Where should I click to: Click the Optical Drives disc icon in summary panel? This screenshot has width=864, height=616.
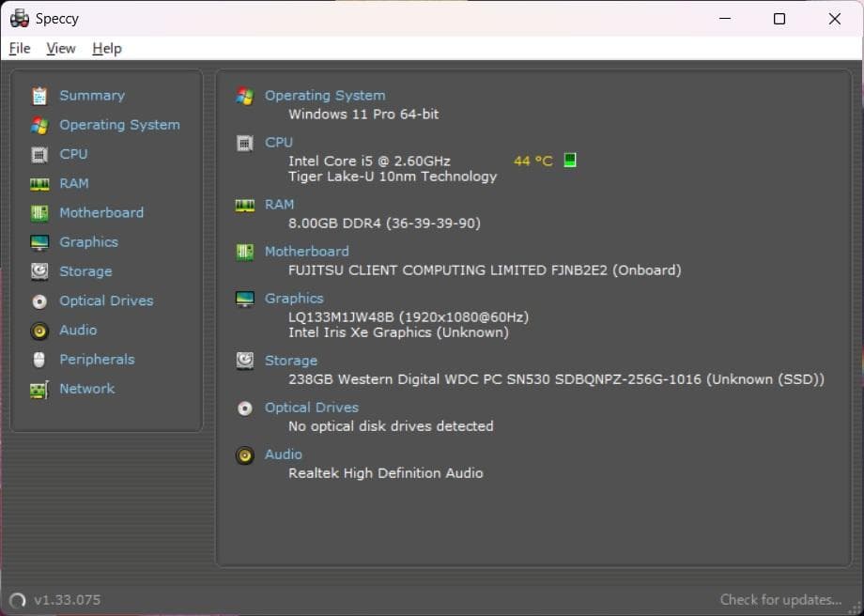click(245, 408)
